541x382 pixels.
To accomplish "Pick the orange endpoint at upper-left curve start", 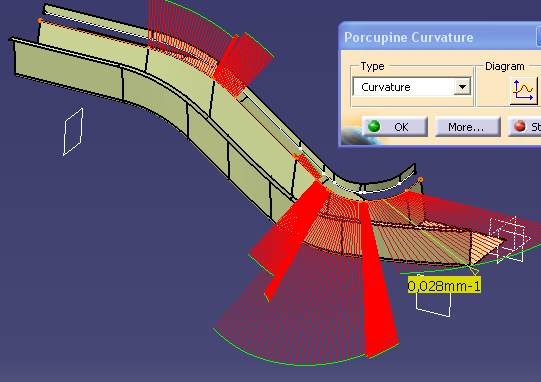I will pos(40,21).
